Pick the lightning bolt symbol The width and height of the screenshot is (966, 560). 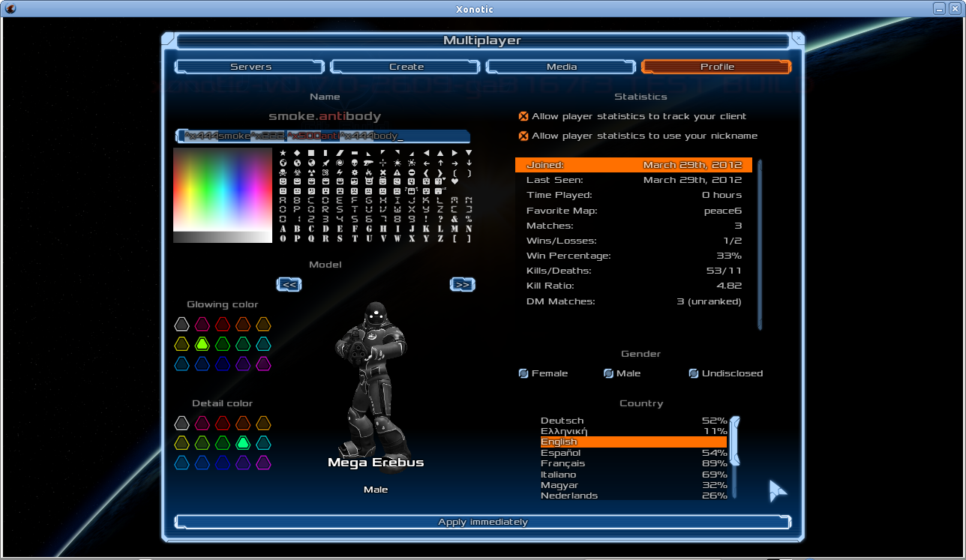click(340, 172)
